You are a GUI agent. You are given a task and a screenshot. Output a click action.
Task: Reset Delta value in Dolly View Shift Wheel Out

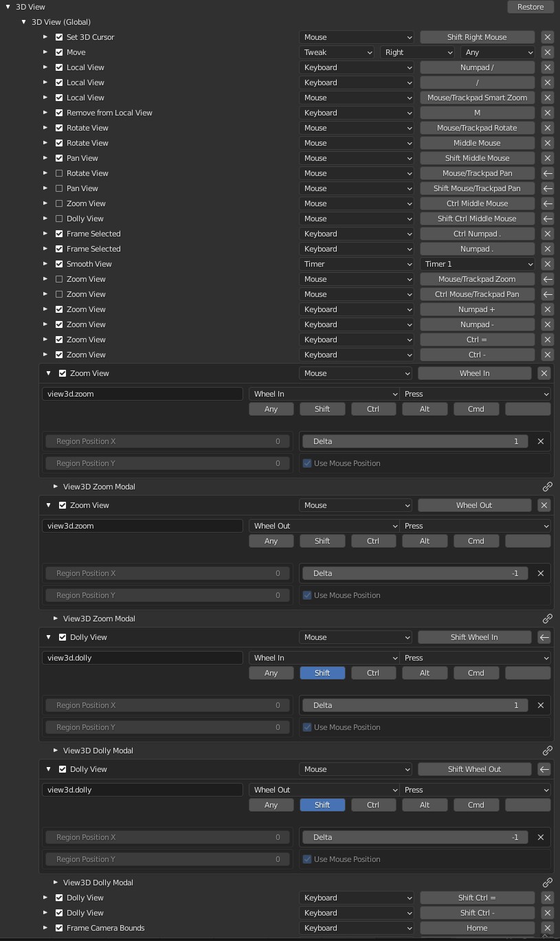[x=540, y=837]
